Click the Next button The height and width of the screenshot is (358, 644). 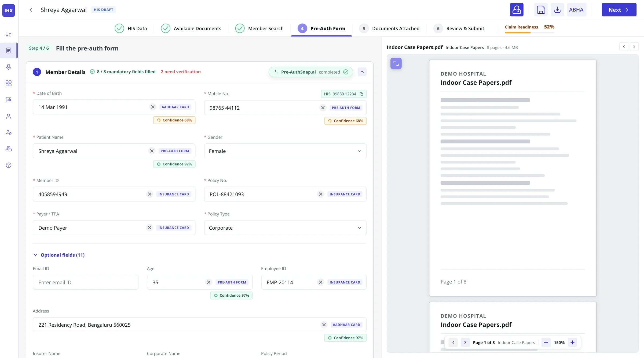619,10
